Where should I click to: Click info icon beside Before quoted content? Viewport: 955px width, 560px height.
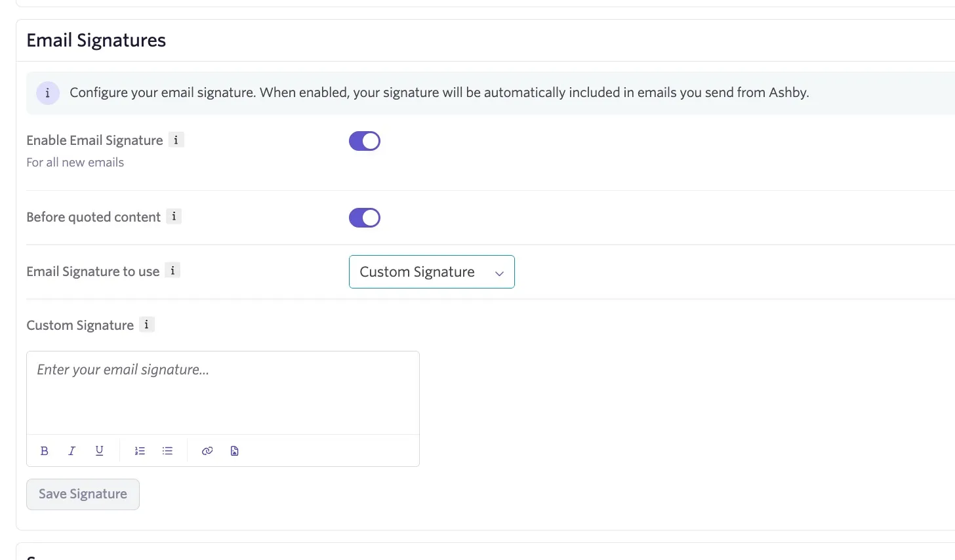pyautogui.click(x=174, y=216)
